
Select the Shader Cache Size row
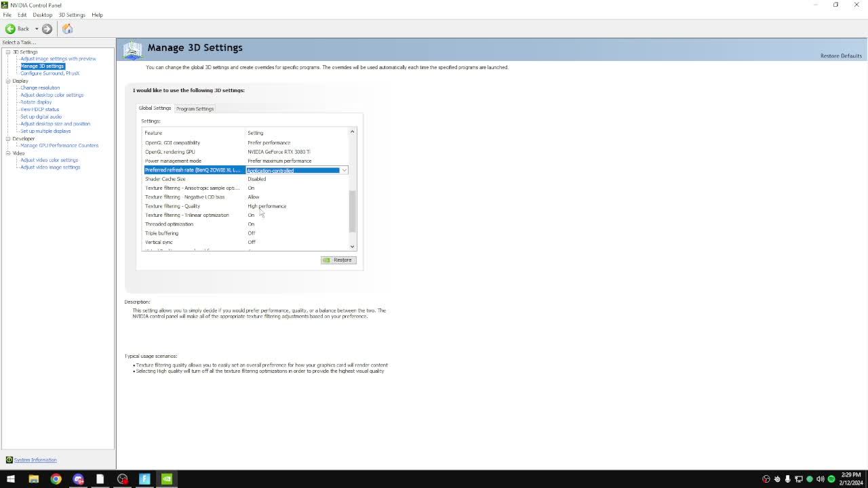(x=246, y=179)
